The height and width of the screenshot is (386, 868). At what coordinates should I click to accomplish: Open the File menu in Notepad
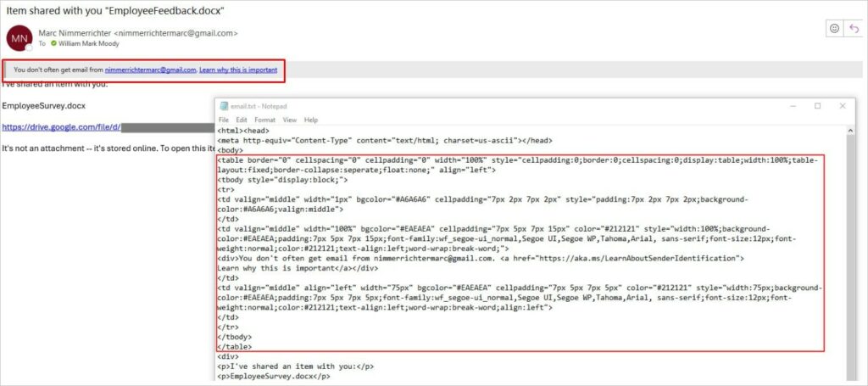(x=224, y=120)
